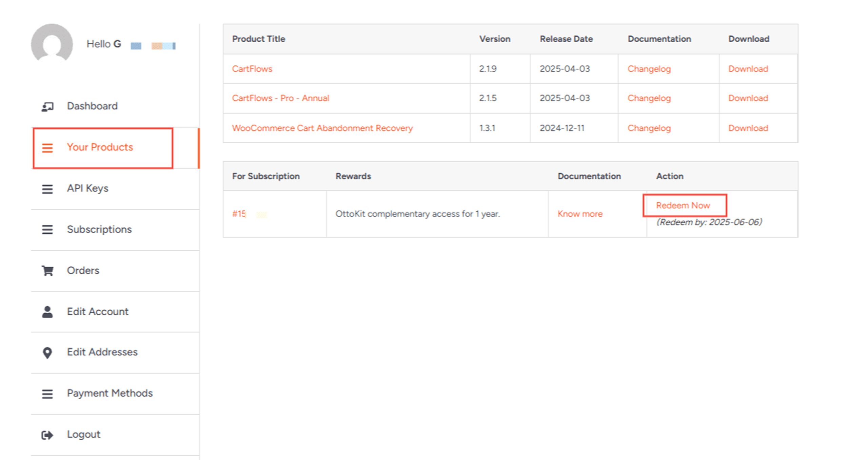Click the Hello G greeting text

point(103,44)
